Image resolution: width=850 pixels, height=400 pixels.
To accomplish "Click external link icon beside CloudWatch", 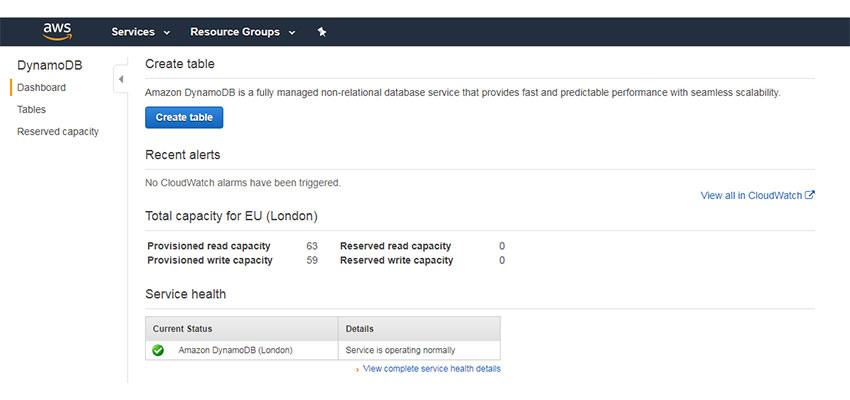I will pyautogui.click(x=810, y=195).
